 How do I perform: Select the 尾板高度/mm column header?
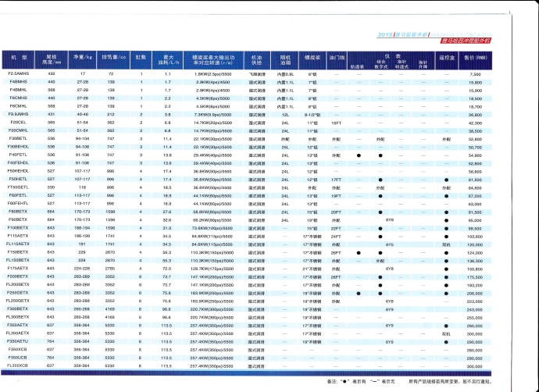[52, 59]
